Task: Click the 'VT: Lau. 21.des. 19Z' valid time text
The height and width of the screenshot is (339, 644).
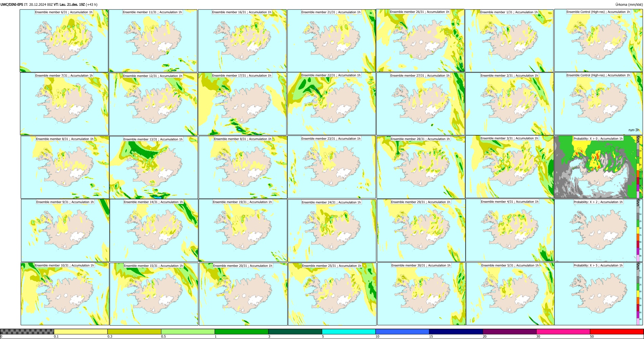Action: point(69,4)
